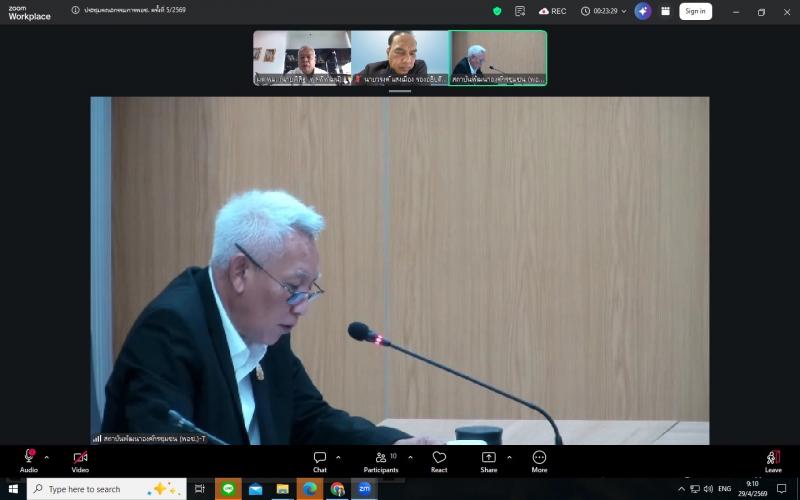Open LINE app from taskbar
This screenshot has width=800, height=500.
228,489
